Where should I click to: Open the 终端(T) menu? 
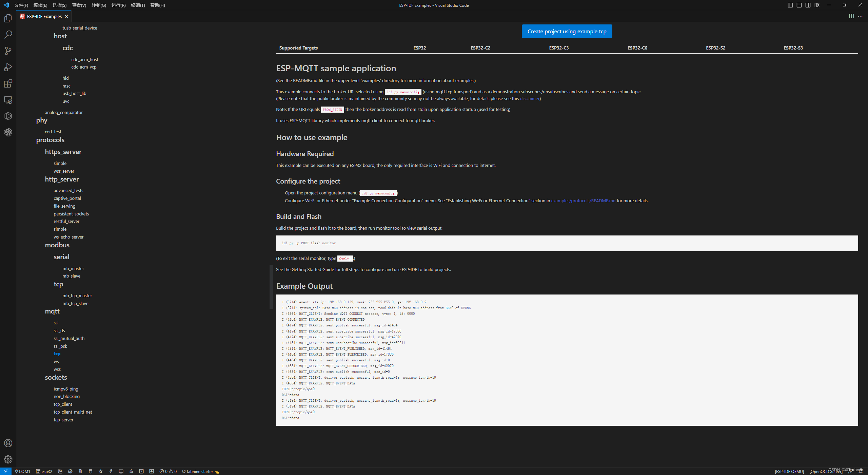tap(138, 5)
